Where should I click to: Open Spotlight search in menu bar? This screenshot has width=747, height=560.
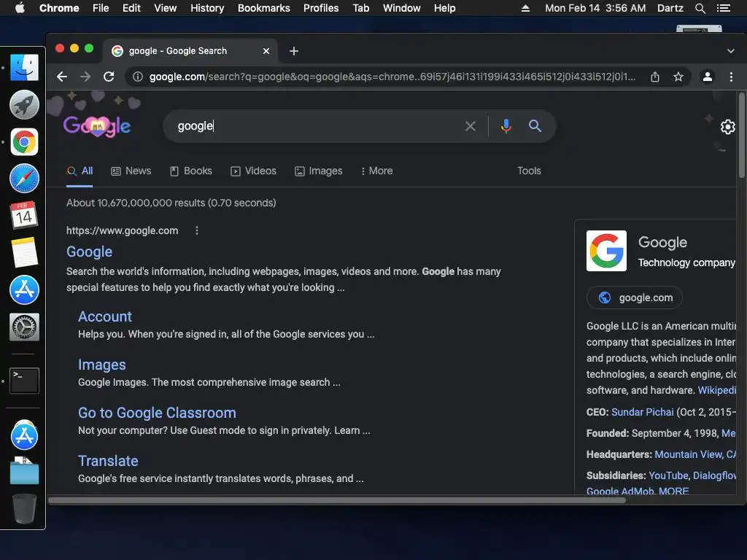(x=700, y=8)
